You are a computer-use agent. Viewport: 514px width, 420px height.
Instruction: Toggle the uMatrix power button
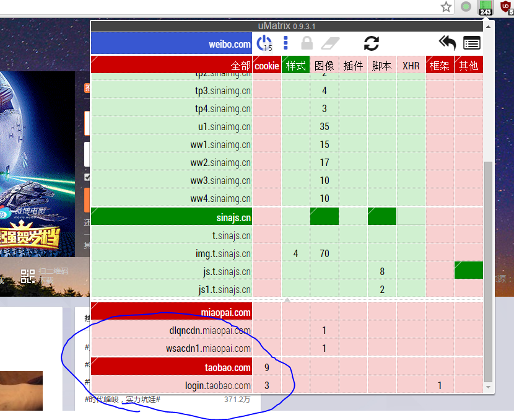pyautogui.click(x=264, y=43)
